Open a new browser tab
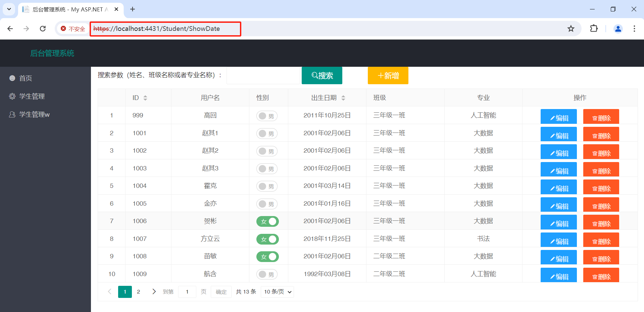Viewport: 644px width, 312px height. coord(133,9)
